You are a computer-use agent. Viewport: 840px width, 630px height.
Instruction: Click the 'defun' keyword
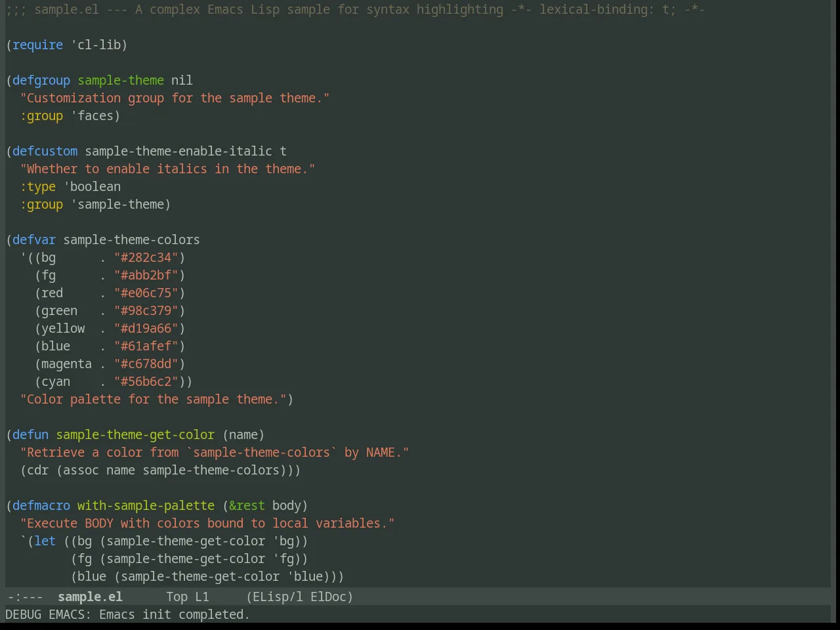point(31,434)
